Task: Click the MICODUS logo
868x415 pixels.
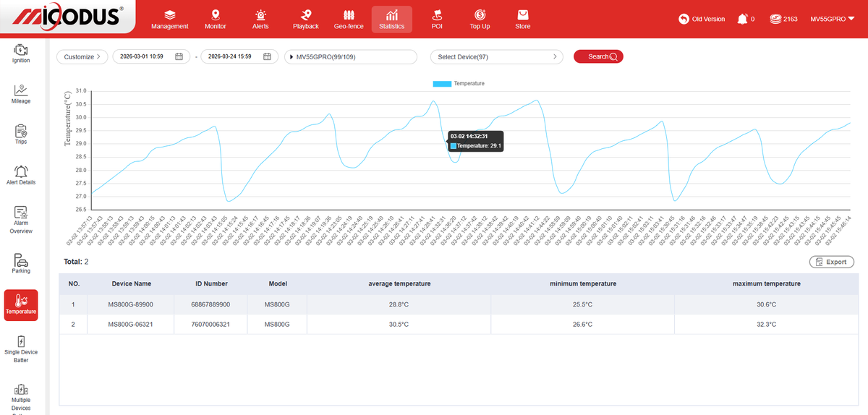Action: click(x=69, y=16)
